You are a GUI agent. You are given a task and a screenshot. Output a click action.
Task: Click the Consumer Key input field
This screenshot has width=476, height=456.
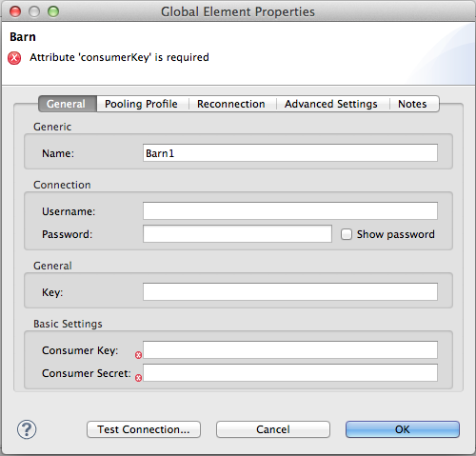pos(290,349)
